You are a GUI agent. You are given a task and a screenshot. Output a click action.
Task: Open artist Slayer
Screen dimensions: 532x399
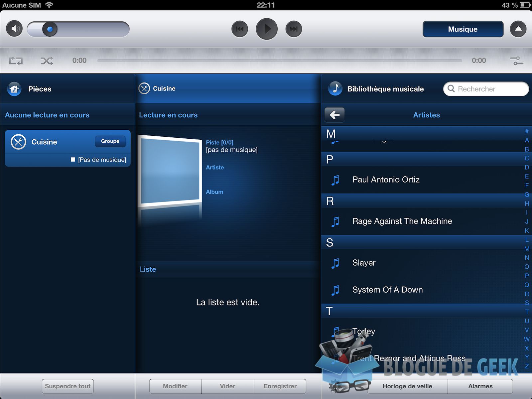pos(422,263)
